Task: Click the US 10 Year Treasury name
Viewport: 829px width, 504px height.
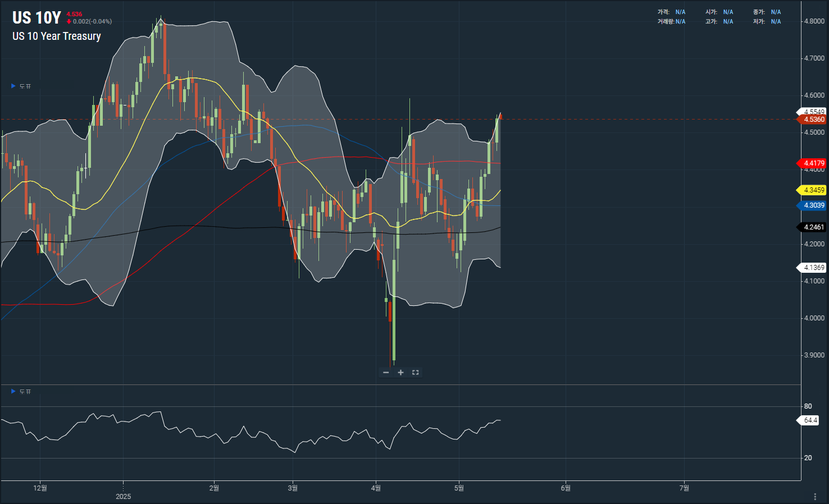Action: (x=57, y=36)
